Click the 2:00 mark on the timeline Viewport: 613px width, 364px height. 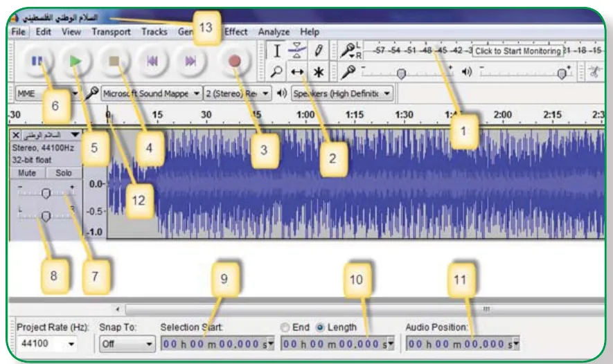502,115
